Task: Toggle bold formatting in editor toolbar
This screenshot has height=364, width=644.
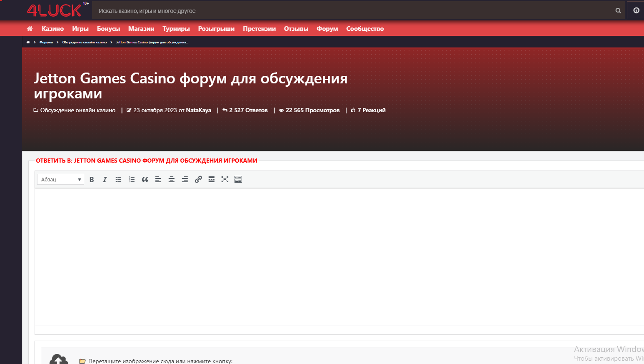Action: point(92,179)
